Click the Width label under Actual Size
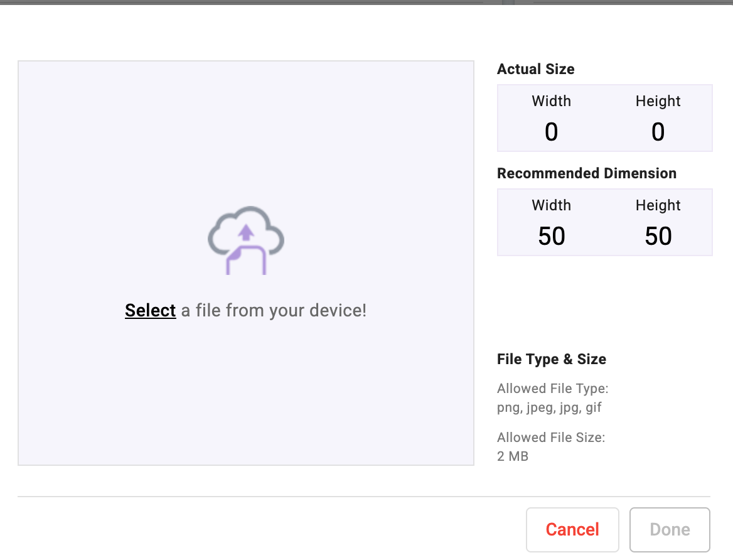 [551, 101]
